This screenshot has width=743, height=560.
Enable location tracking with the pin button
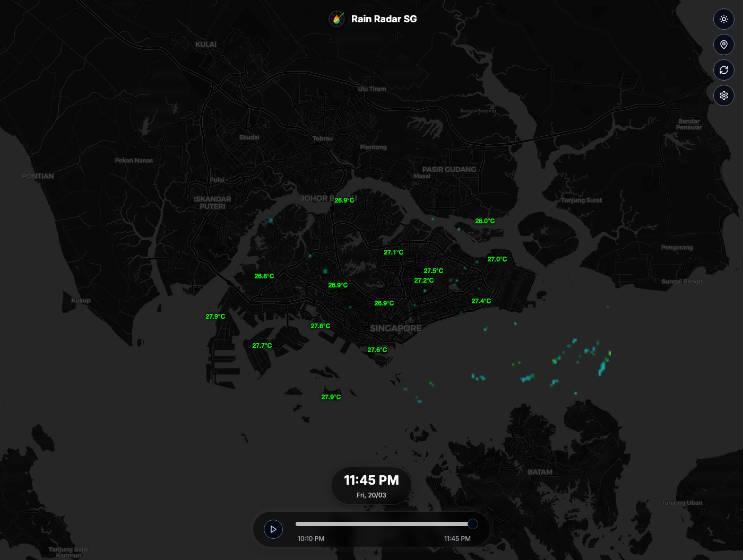coord(724,45)
